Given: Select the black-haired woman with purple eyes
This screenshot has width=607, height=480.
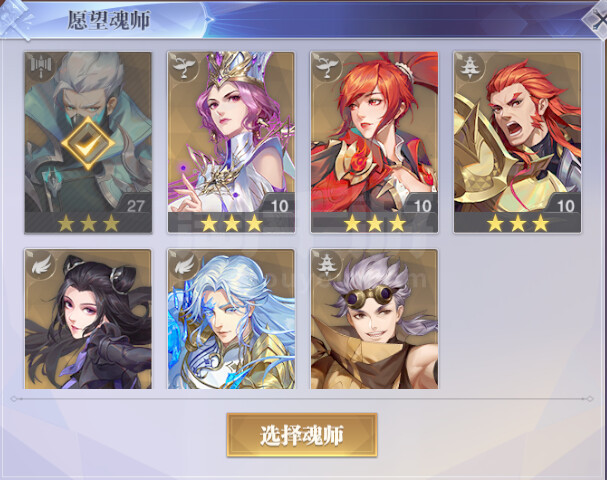Looking at the screenshot, I should 88,319.
